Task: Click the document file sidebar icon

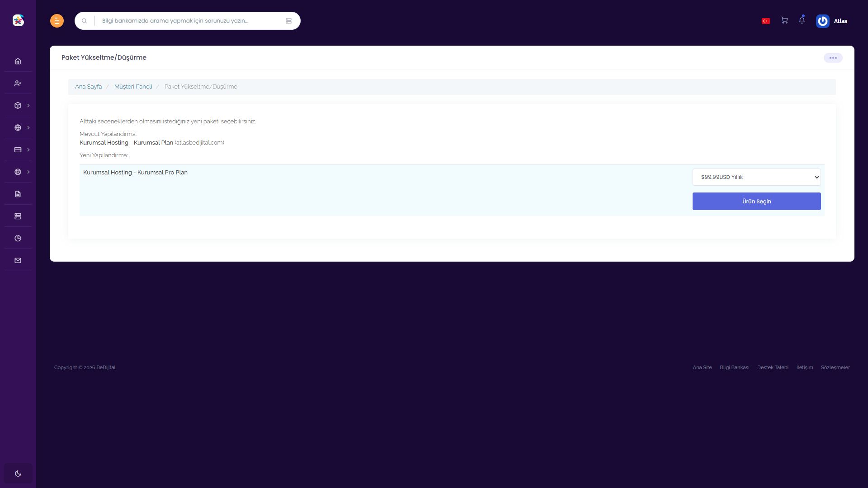Action: click(x=18, y=194)
